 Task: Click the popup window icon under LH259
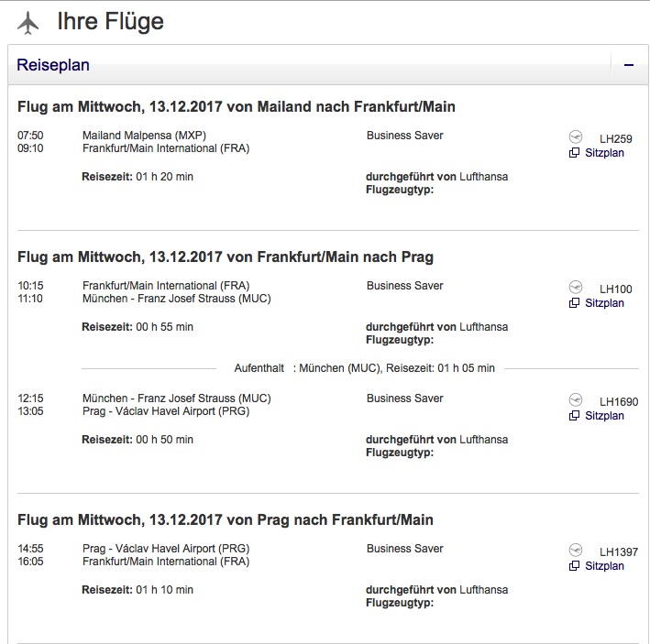coord(574,153)
